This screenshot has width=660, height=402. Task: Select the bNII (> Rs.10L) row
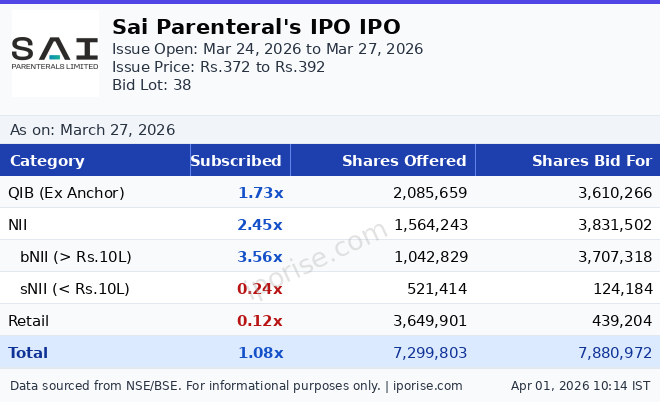76,257
